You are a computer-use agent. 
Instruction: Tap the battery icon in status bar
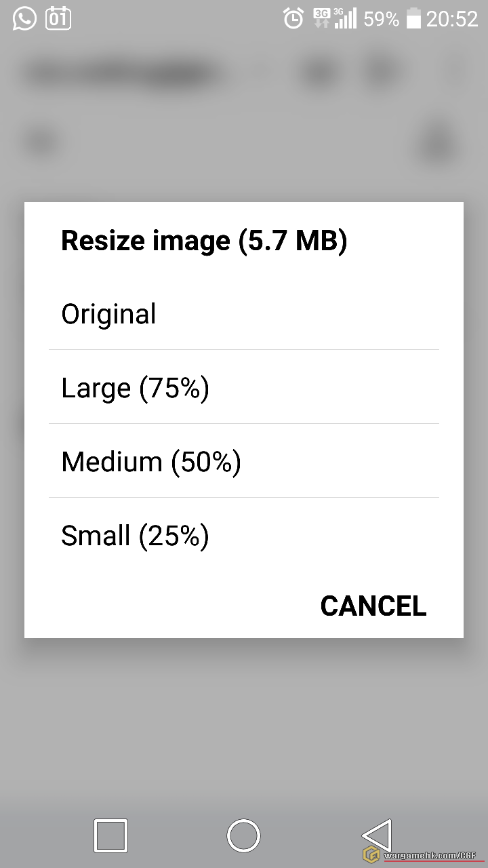pyautogui.click(x=413, y=18)
